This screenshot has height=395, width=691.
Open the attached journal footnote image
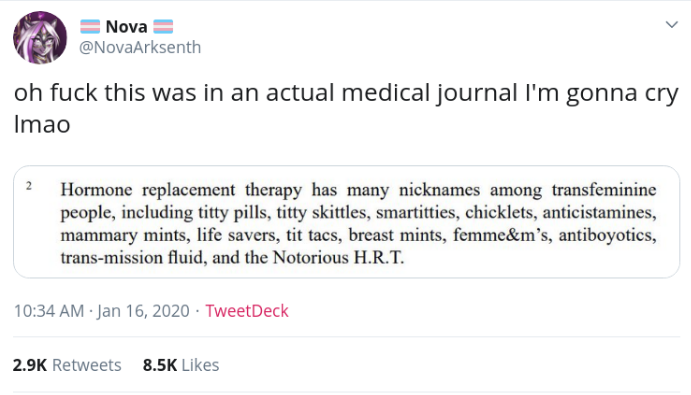click(346, 222)
